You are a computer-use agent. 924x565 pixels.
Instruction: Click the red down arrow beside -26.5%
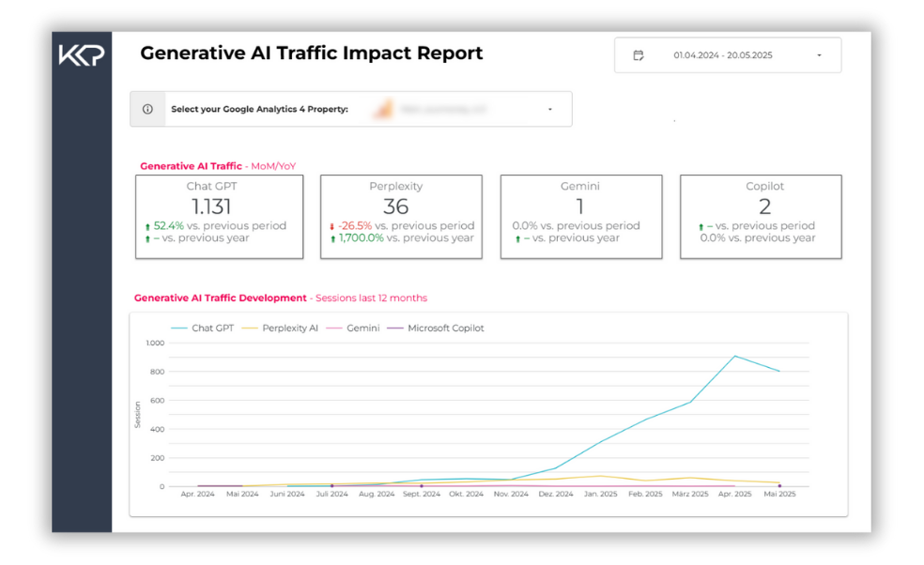(331, 227)
